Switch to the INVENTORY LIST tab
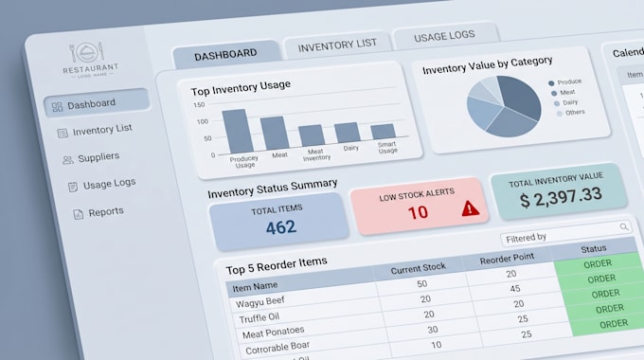Viewport: 644px width, 360px height. click(337, 45)
